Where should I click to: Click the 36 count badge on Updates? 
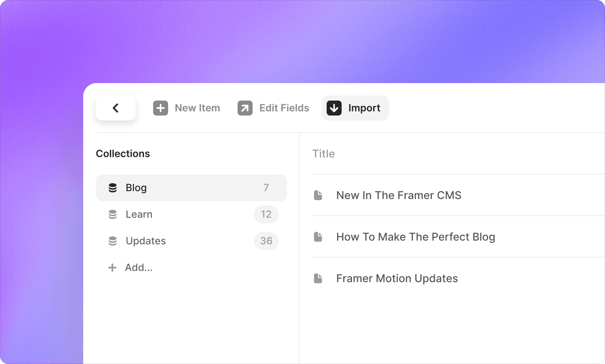pos(266,241)
